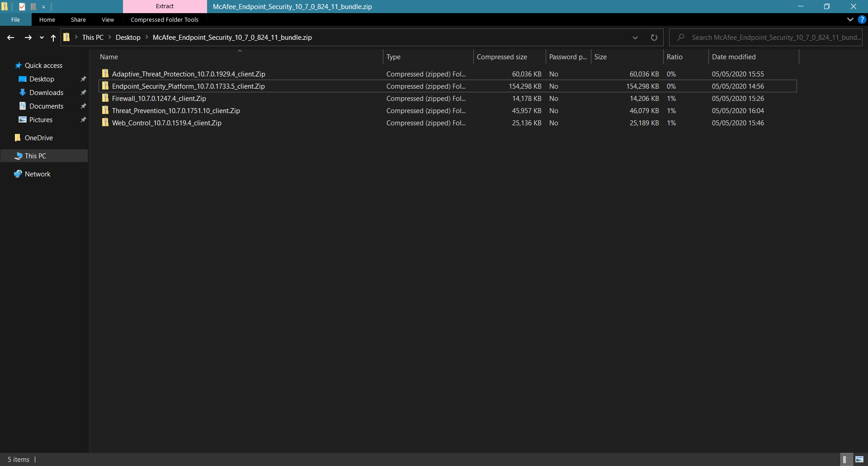Open the recent locations dropdown arrow

point(42,38)
